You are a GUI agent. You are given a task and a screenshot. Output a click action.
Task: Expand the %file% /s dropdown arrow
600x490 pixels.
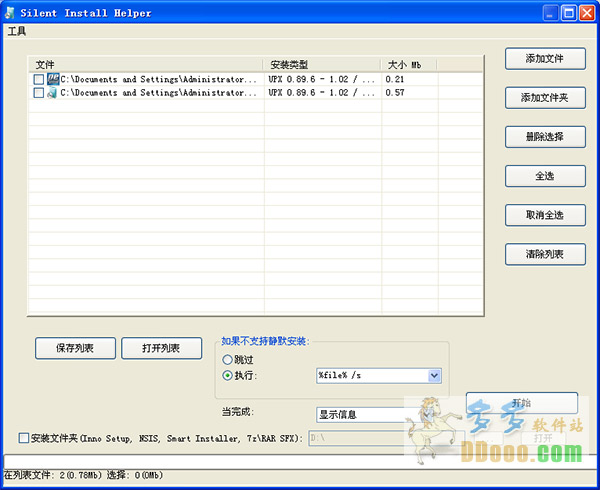[x=434, y=376]
